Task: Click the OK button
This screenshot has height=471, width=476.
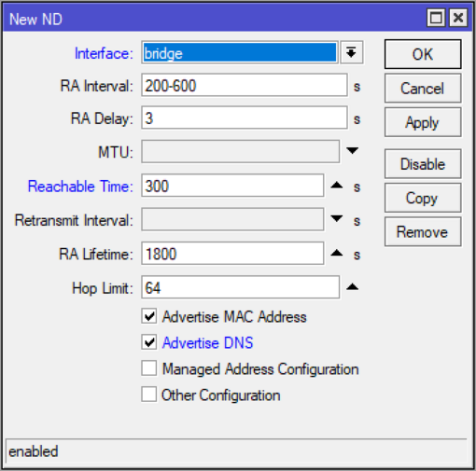Action: pos(423,54)
